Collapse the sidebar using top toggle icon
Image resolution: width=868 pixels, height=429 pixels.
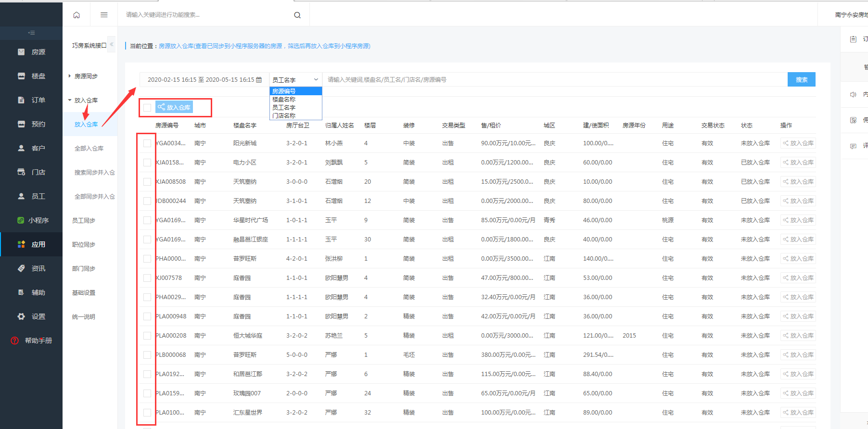31,33
